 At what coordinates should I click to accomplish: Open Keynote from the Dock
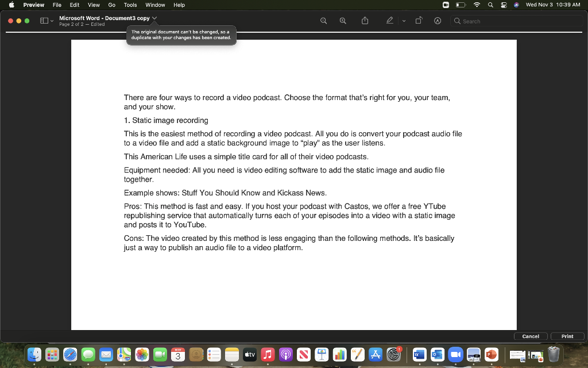point(322,354)
